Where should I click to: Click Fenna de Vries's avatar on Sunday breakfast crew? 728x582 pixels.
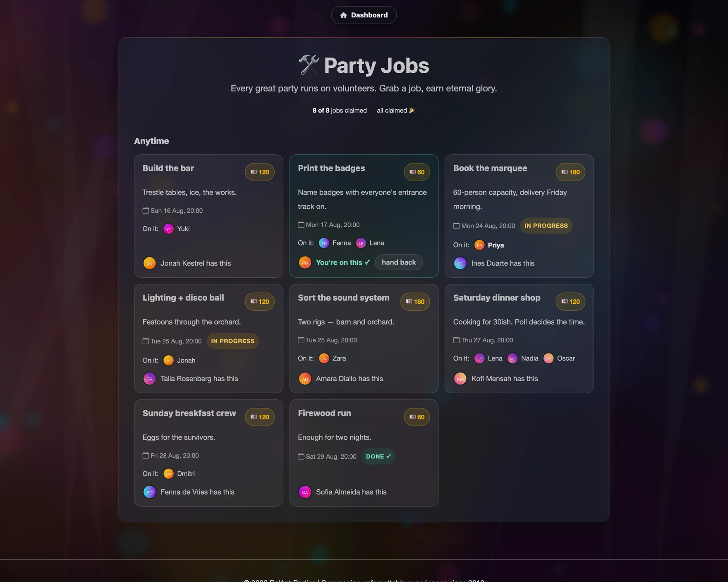click(149, 492)
